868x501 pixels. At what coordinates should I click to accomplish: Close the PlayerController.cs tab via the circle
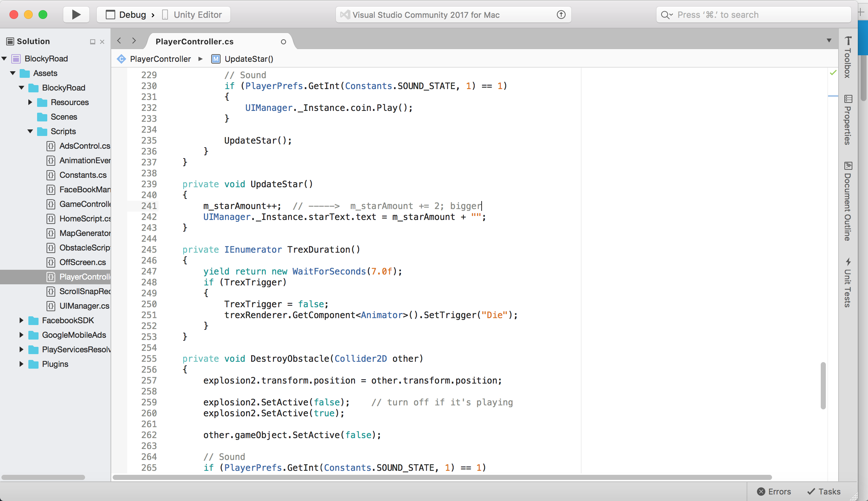pos(284,42)
